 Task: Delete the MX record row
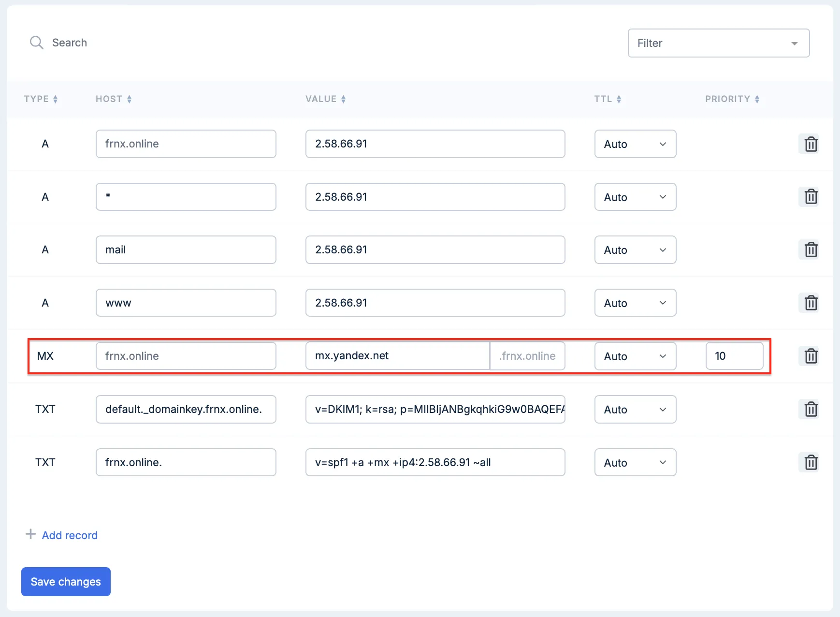pyautogui.click(x=811, y=356)
